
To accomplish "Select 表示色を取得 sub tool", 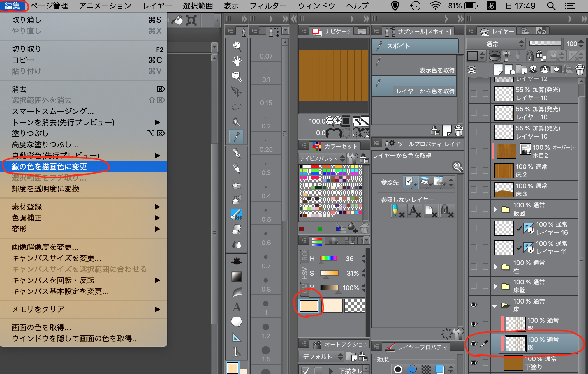I will click(414, 65).
